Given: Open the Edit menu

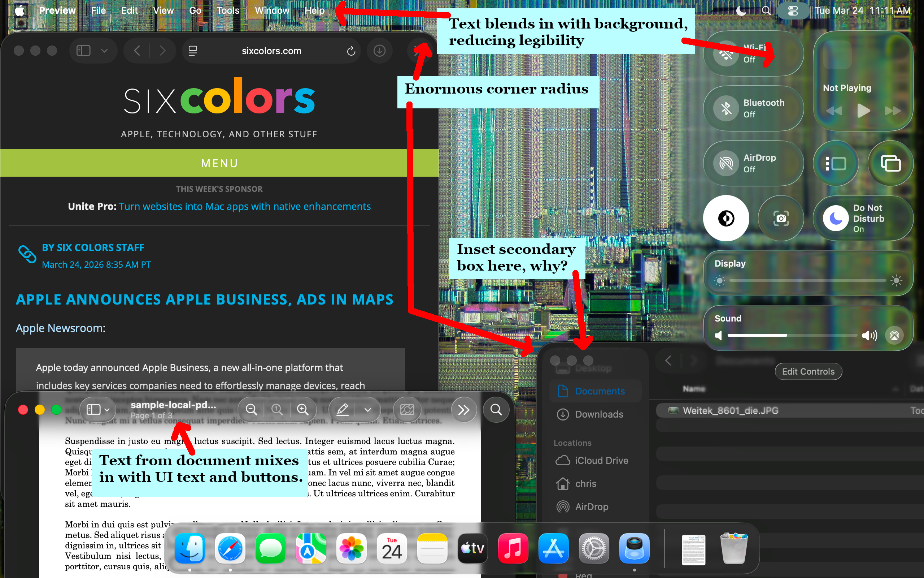Looking at the screenshot, I should pos(130,10).
